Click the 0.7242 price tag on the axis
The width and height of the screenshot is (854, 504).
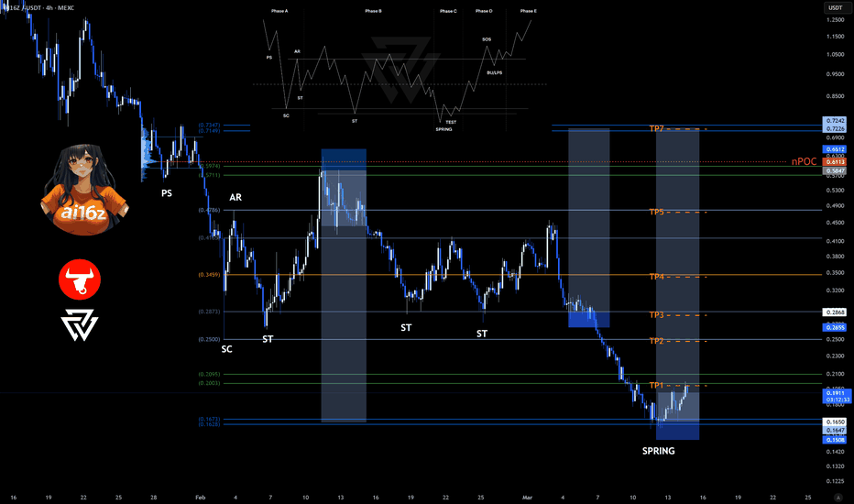pyautogui.click(x=835, y=120)
